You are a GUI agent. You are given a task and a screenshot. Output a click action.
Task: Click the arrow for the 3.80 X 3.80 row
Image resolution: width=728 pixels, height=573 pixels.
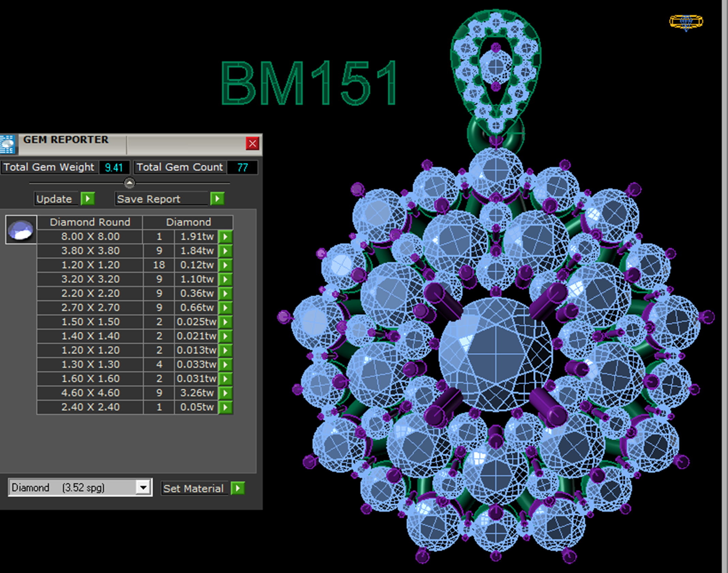click(225, 251)
